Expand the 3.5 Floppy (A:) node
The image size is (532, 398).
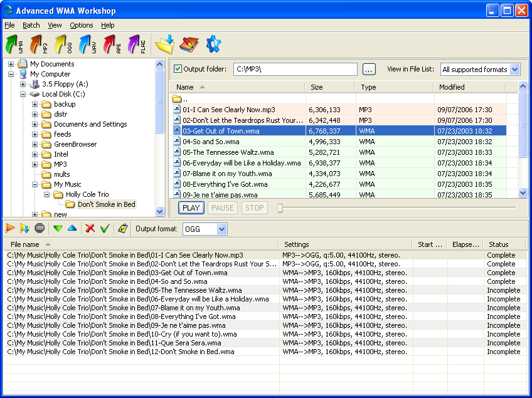pyautogui.click(x=23, y=84)
